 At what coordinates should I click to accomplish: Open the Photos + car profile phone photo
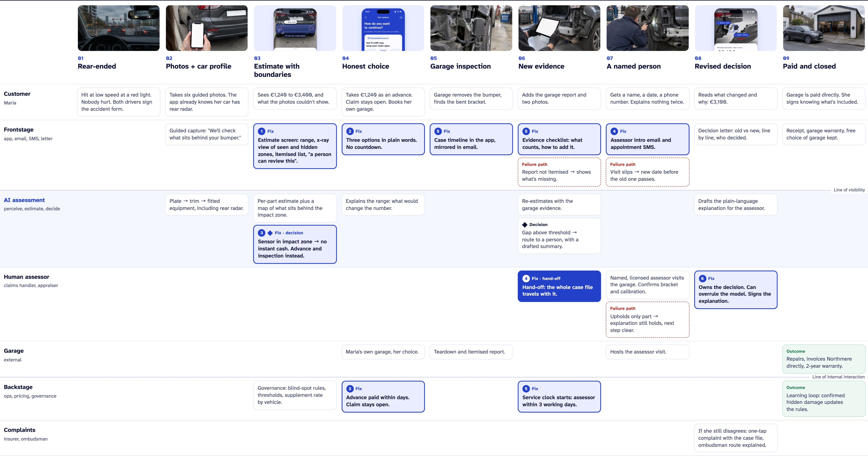coord(207,28)
